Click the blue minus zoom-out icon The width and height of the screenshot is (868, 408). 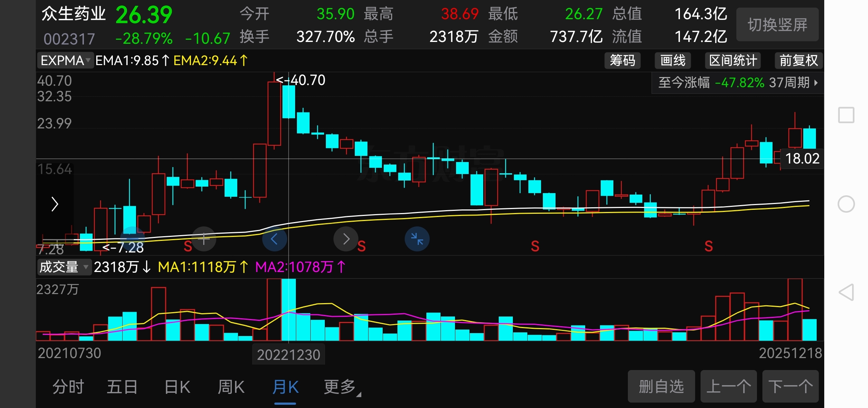click(132, 239)
